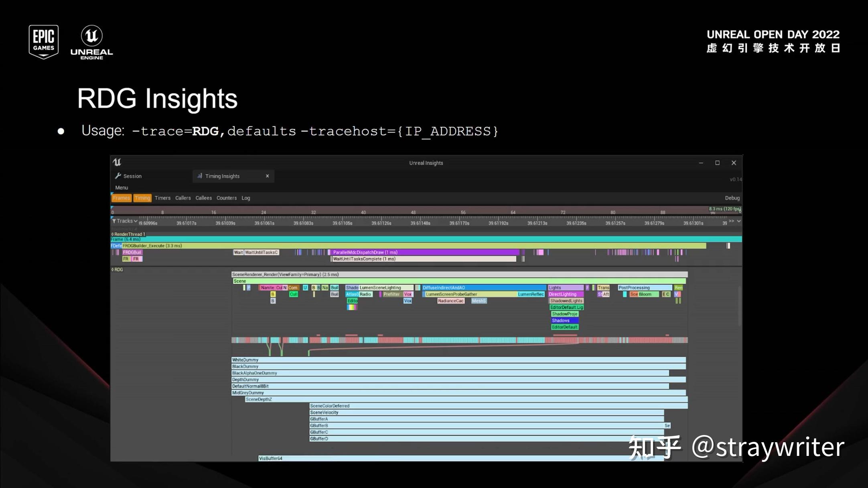This screenshot has height=488, width=868.
Task: Click the Epic Games logo
Action: coord(43,42)
